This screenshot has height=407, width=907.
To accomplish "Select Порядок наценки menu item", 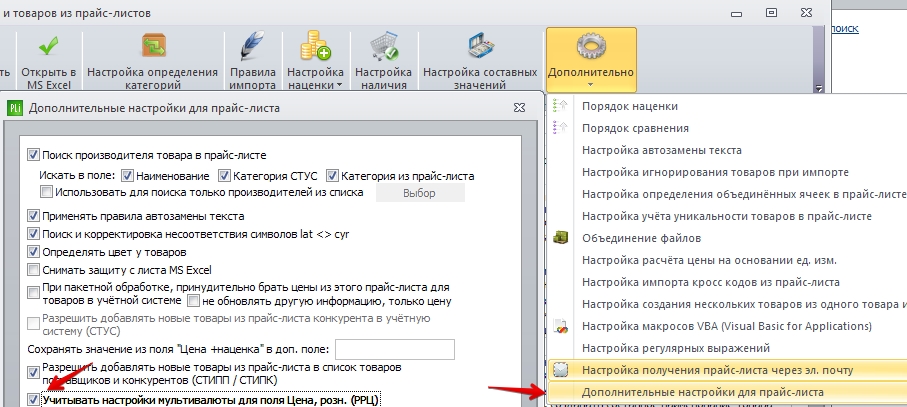I will (x=630, y=106).
